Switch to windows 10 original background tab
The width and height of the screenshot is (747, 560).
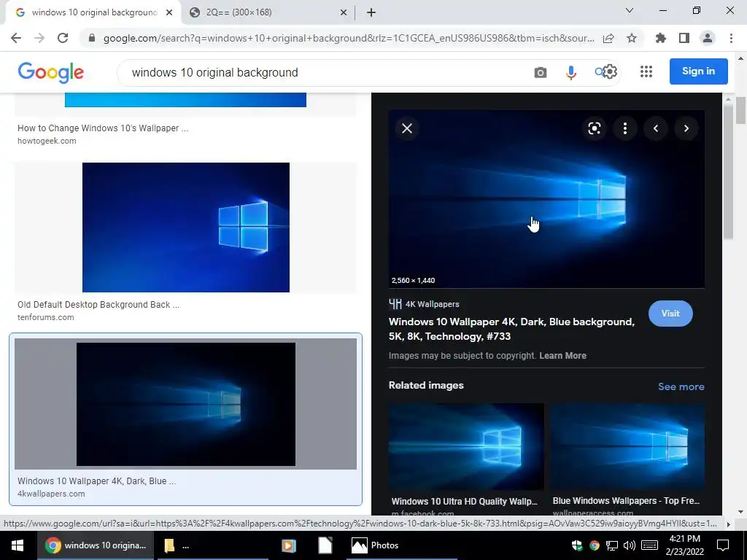coord(93,12)
